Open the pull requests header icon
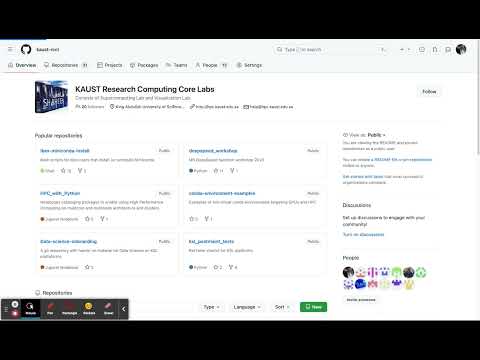The width and height of the screenshot is (480, 360). pyautogui.click(x=435, y=50)
